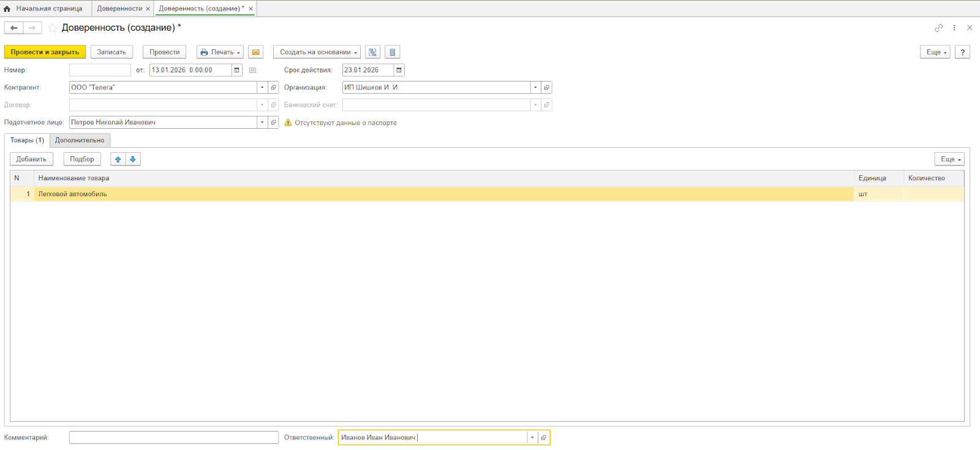The image size is (980, 450).
Task: Click the envelope email icon in toolbar
Action: point(256,52)
